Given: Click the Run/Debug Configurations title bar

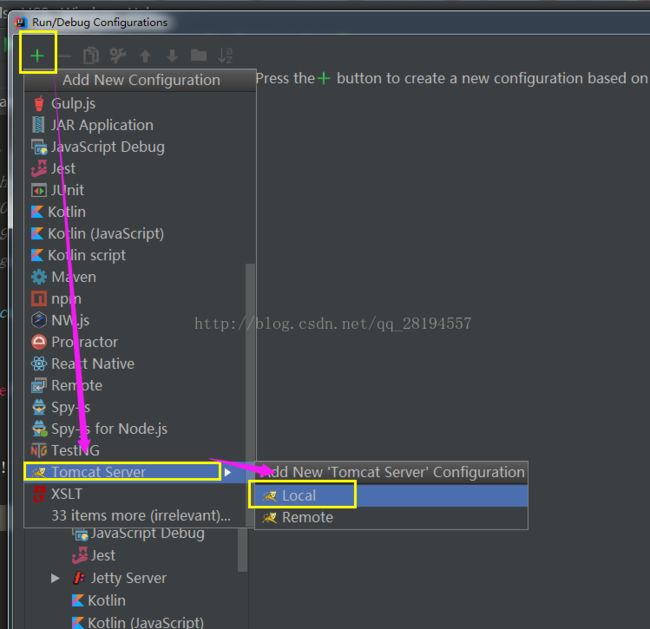Looking at the screenshot, I should 330,22.
